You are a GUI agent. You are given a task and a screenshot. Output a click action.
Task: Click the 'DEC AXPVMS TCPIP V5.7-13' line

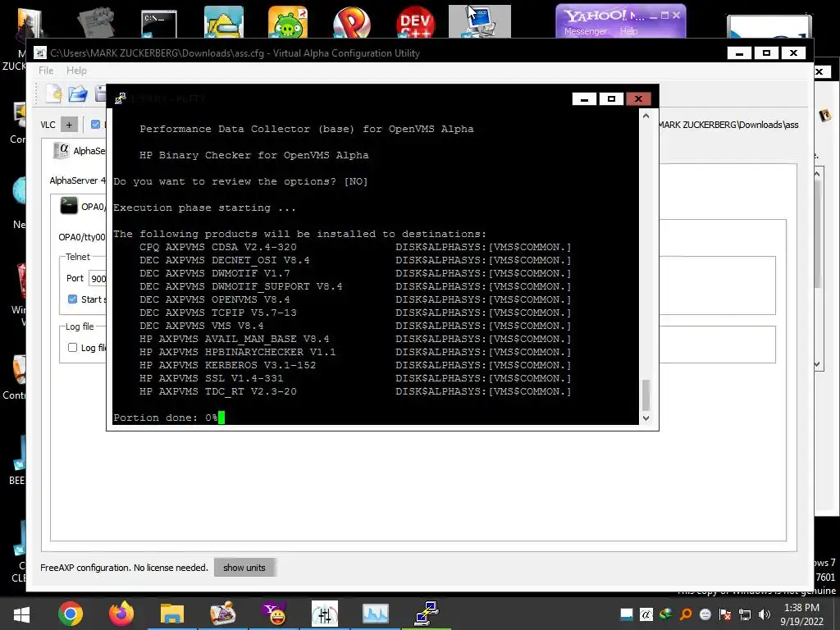(x=218, y=313)
